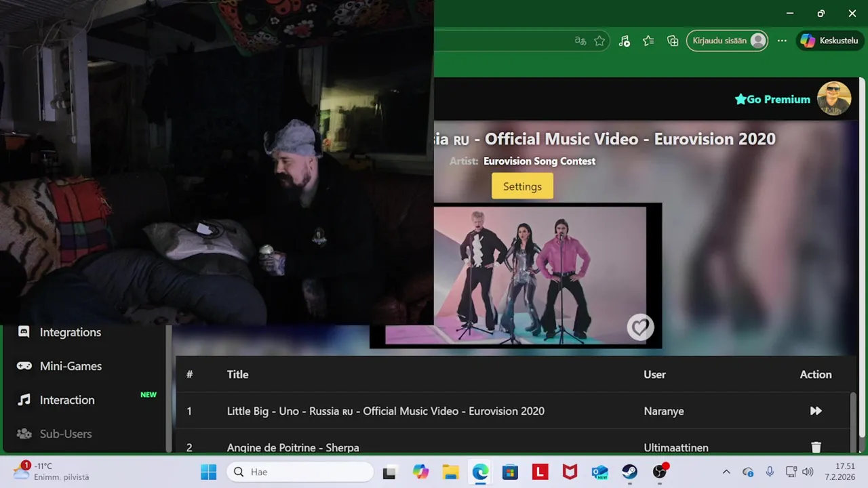Open the clock and date 17.51
This screenshot has width=868, height=488.
840,472
